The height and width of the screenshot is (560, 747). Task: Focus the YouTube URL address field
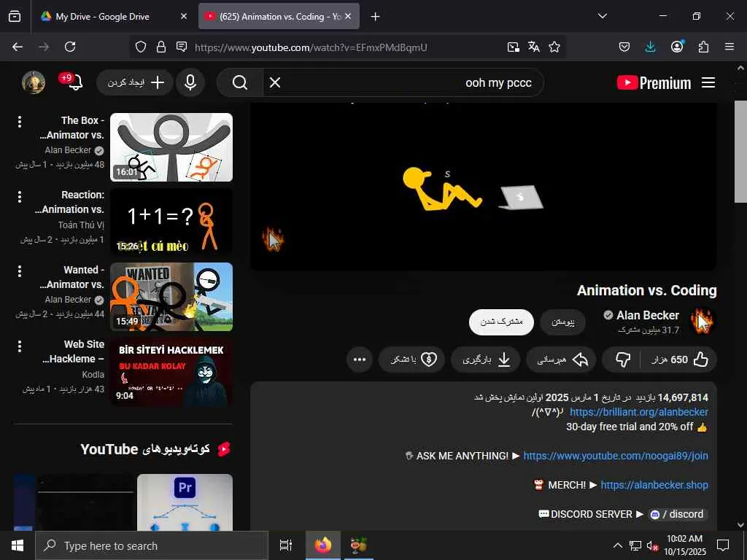point(311,47)
